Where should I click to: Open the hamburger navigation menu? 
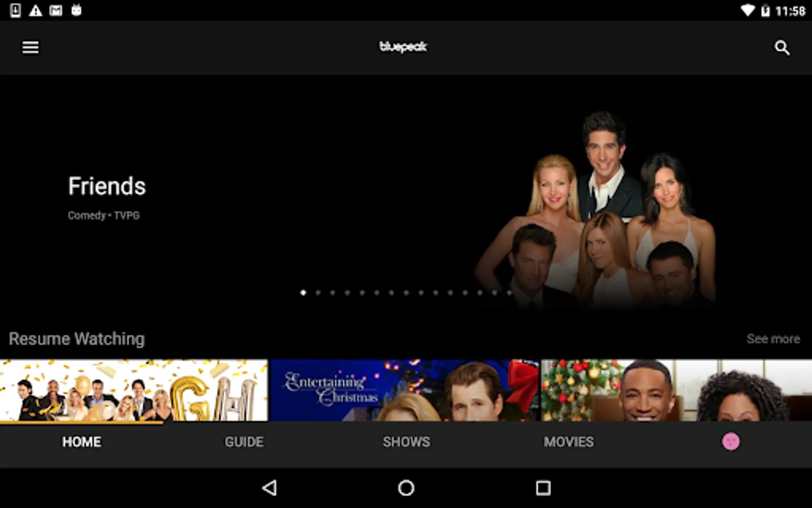(30, 47)
